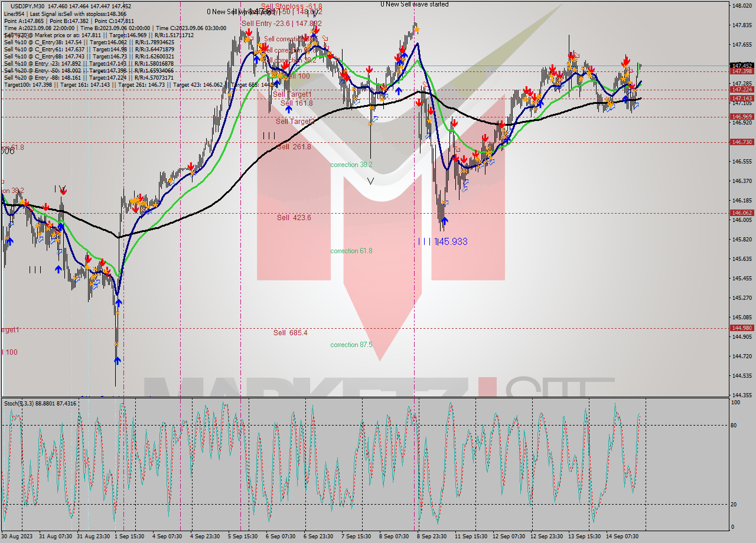The width and height of the screenshot is (756, 543).
Task: Click the 'Sell 161.8' level label
Action: [x=296, y=103]
